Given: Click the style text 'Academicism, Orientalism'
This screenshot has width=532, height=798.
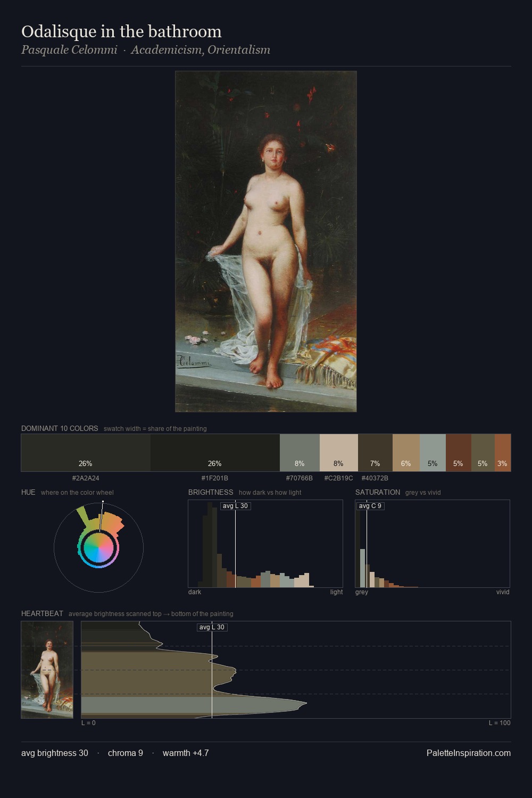Looking at the screenshot, I should [201, 49].
